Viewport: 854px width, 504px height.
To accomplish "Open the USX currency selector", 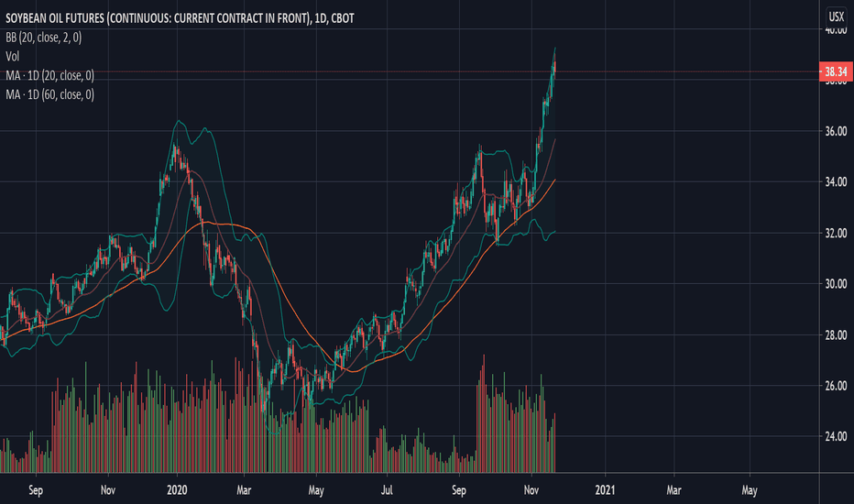I will coord(836,16).
